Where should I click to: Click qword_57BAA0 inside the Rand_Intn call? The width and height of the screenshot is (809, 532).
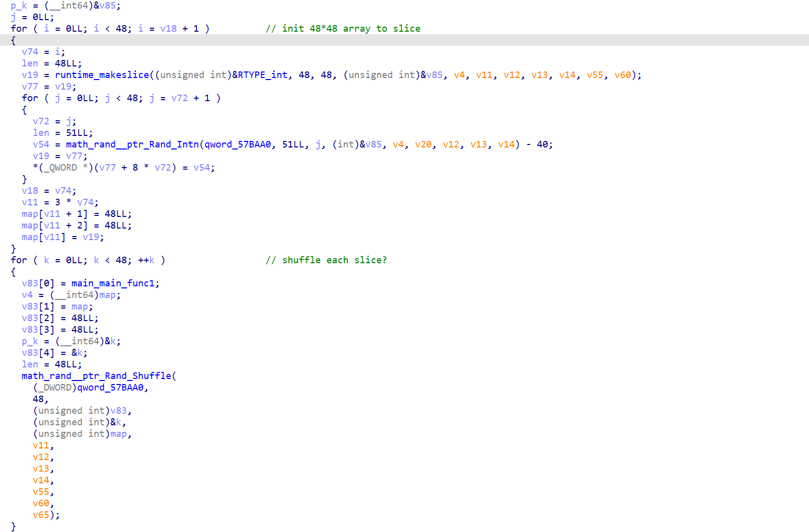click(x=237, y=144)
